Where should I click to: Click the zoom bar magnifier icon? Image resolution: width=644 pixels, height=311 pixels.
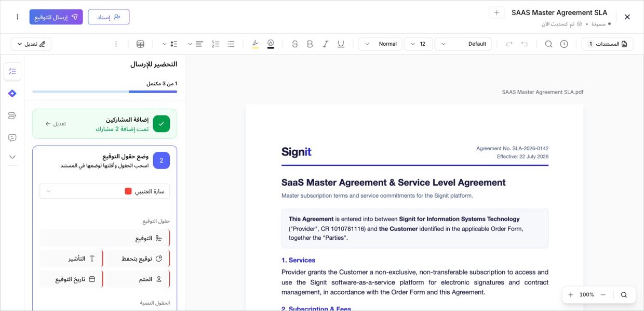click(624, 295)
